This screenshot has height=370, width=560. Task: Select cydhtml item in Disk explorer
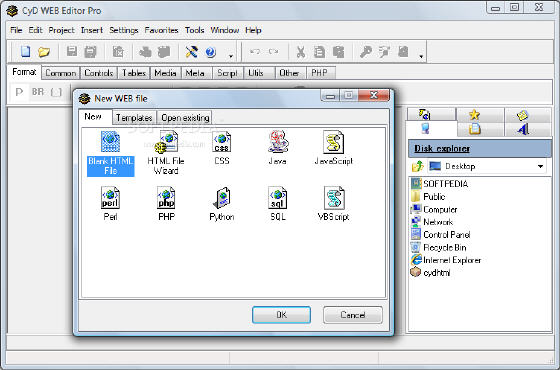click(x=436, y=272)
